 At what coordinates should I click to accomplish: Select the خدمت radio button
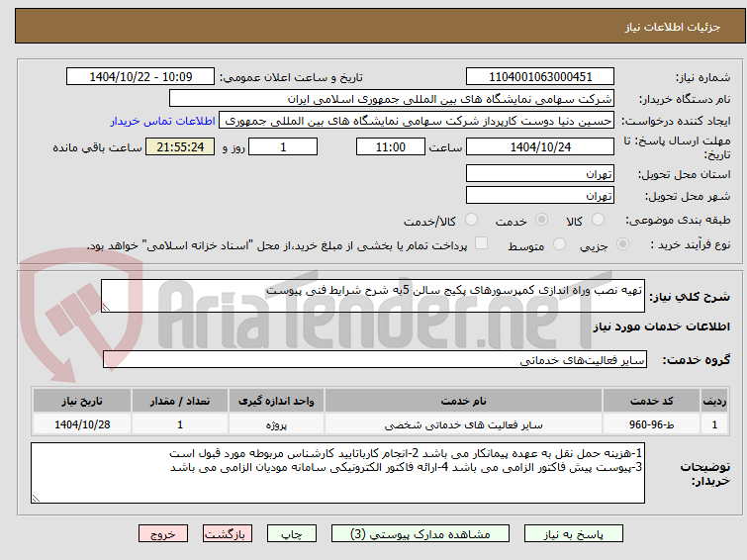(541, 220)
